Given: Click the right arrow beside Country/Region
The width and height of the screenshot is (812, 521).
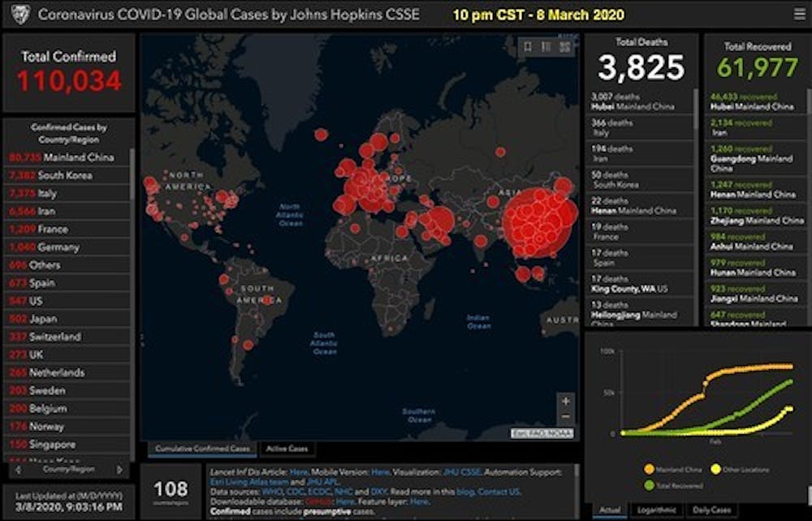Looking at the screenshot, I should click(x=120, y=469).
